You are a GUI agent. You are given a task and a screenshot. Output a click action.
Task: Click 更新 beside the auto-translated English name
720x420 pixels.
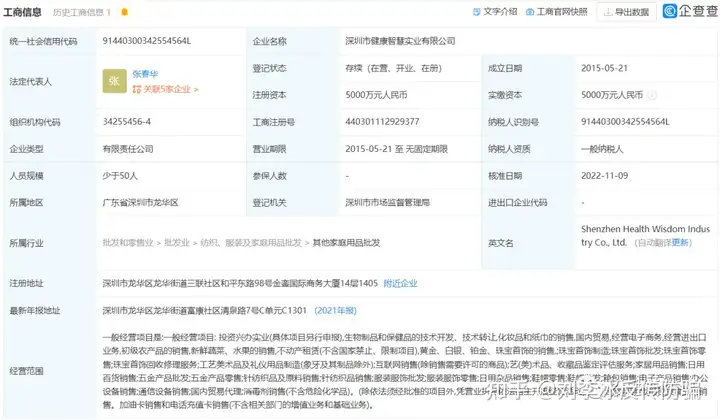pos(680,243)
